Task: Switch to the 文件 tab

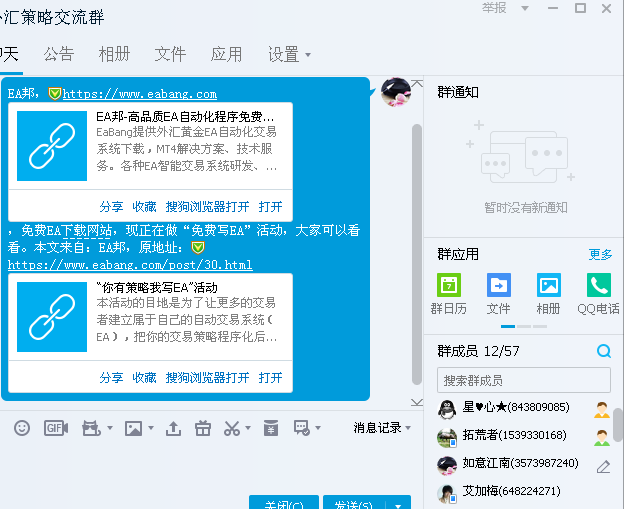Action: tap(170, 54)
